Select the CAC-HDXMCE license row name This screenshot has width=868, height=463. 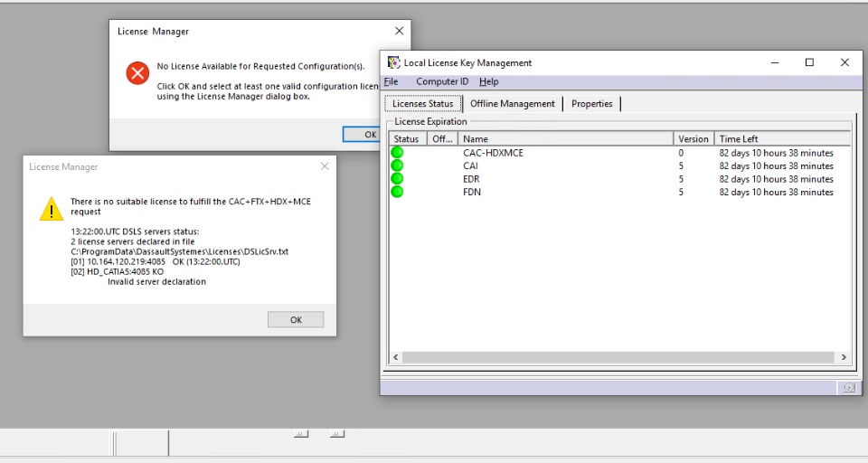point(493,153)
